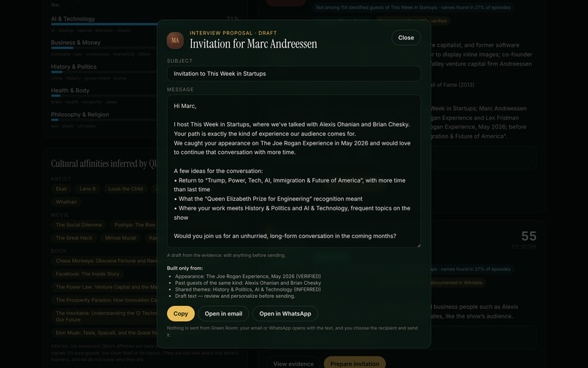Click Health & Body topic label
The width and height of the screenshot is (588, 368).
coord(70,91)
